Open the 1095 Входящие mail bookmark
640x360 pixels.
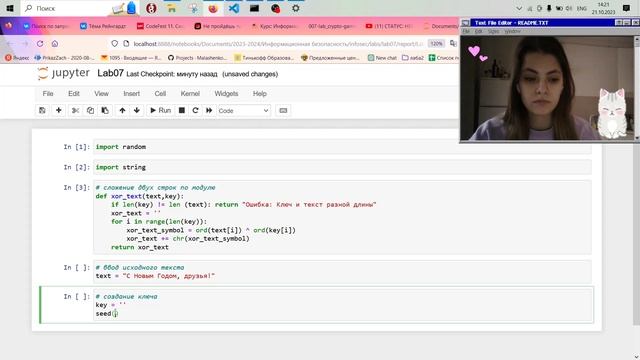coord(131,58)
